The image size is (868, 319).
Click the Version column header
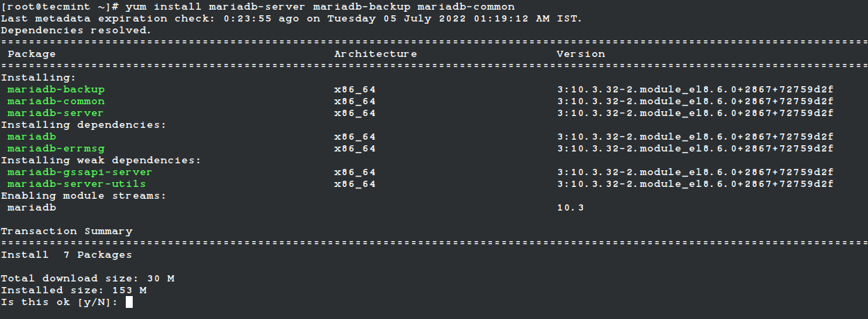pyautogui.click(x=581, y=54)
